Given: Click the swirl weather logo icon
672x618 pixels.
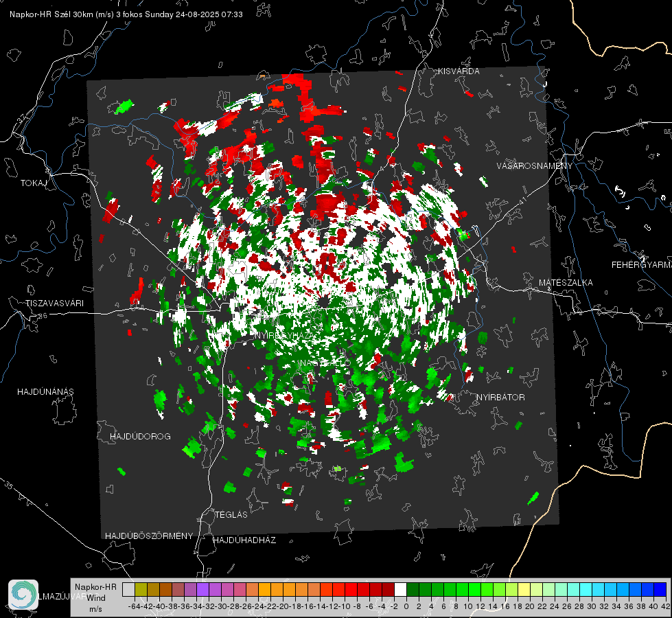Looking at the screenshot, I should [x=23, y=595].
